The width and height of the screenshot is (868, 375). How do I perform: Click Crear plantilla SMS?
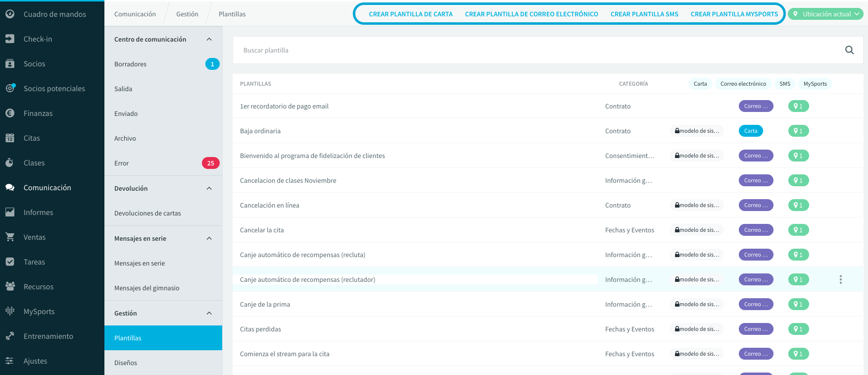coord(644,14)
